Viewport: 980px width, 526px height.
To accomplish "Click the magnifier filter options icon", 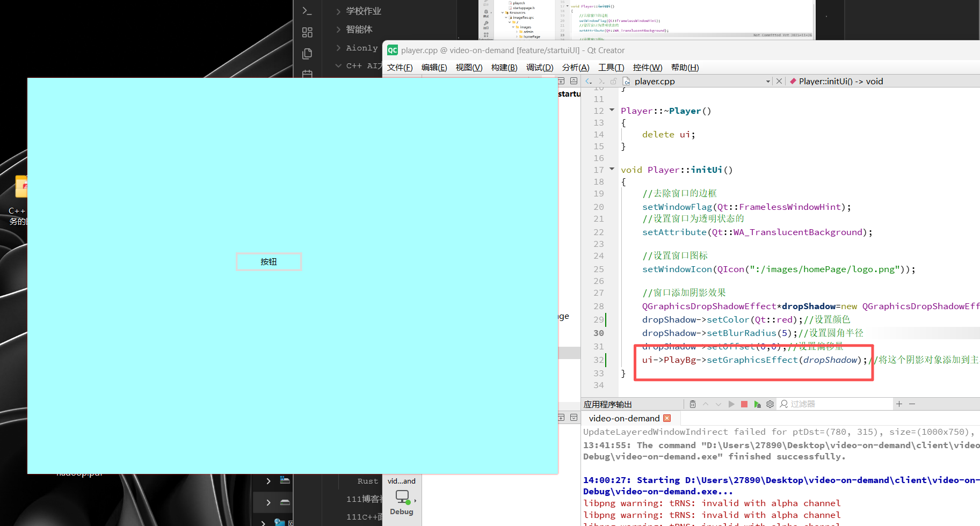I will click(x=784, y=404).
